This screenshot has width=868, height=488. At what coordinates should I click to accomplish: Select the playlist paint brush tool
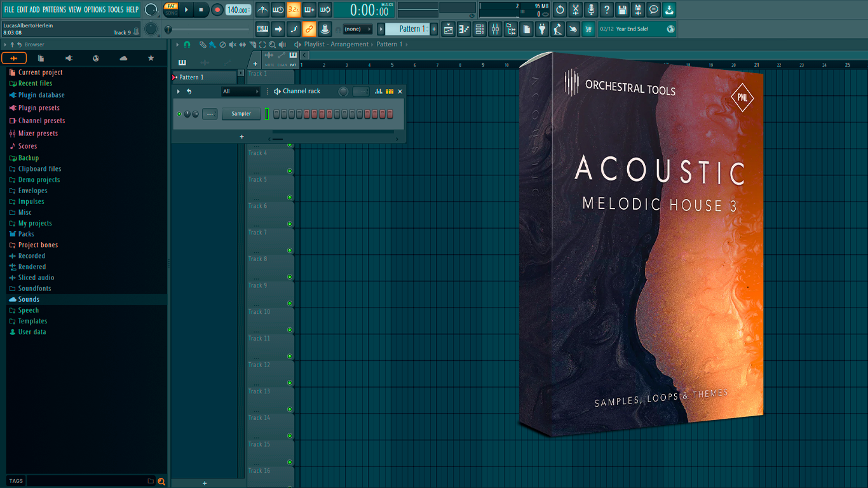tap(212, 44)
